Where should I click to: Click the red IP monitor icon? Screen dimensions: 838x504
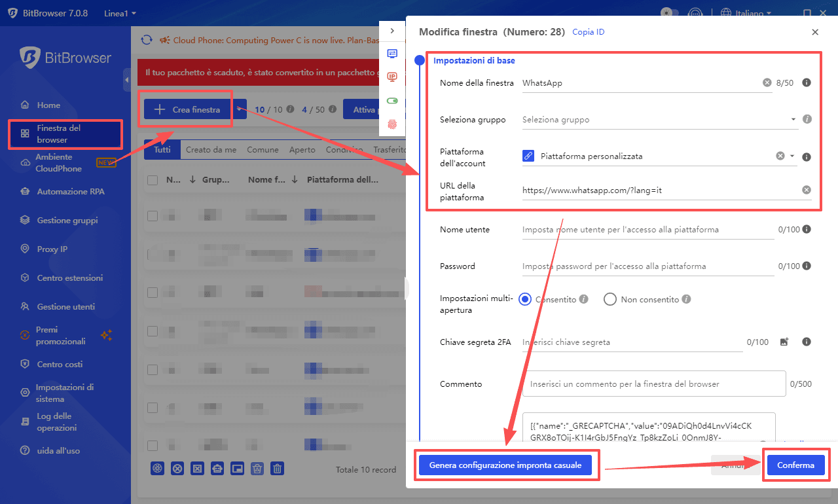pos(392,77)
